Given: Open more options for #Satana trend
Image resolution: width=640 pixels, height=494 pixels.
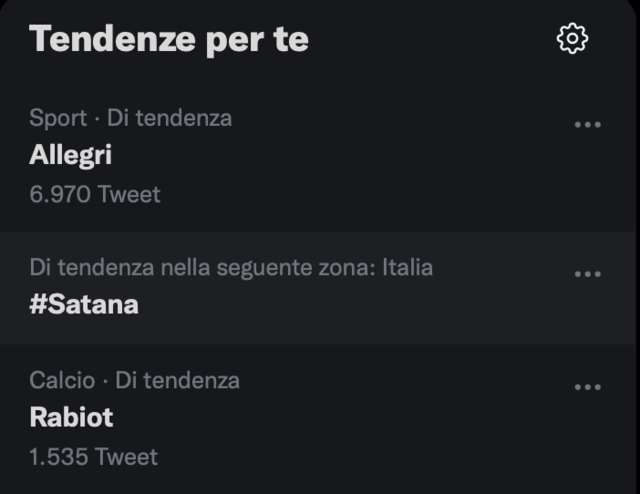Looking at the screenshot, I should [x=587, y=274].
